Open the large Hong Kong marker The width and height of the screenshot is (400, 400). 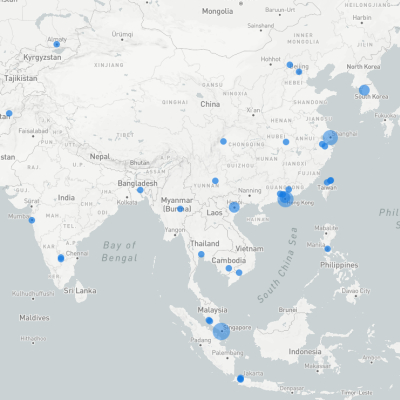click(285, 199)
